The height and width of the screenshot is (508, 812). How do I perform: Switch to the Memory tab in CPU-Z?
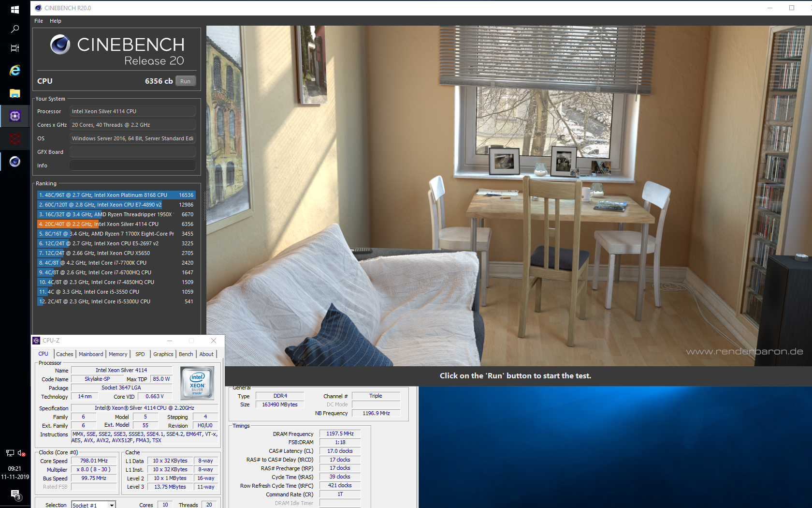(118, 354)
